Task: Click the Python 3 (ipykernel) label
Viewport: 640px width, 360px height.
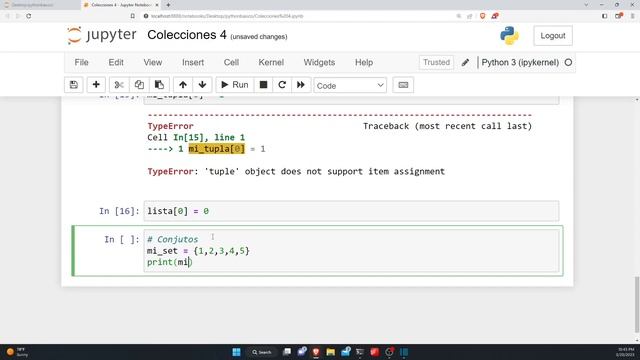Action: point(520,62)
